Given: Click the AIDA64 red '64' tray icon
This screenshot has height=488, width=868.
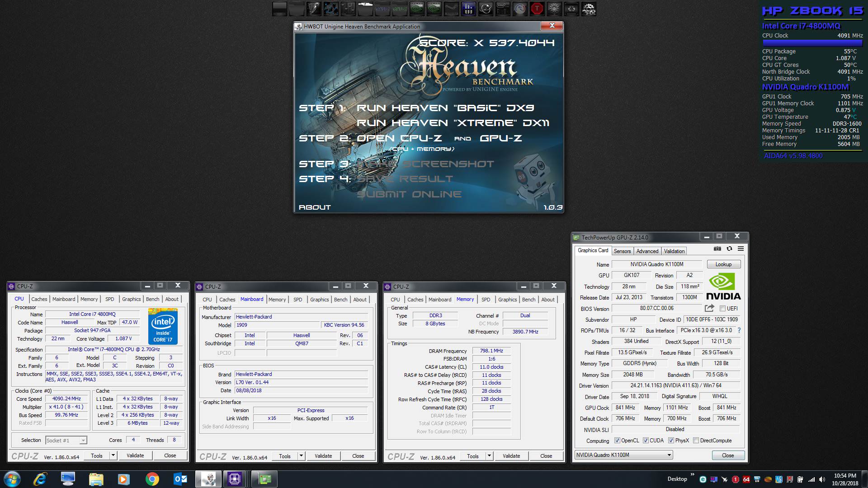Looking at the screenshot, I should pos(746,479).
